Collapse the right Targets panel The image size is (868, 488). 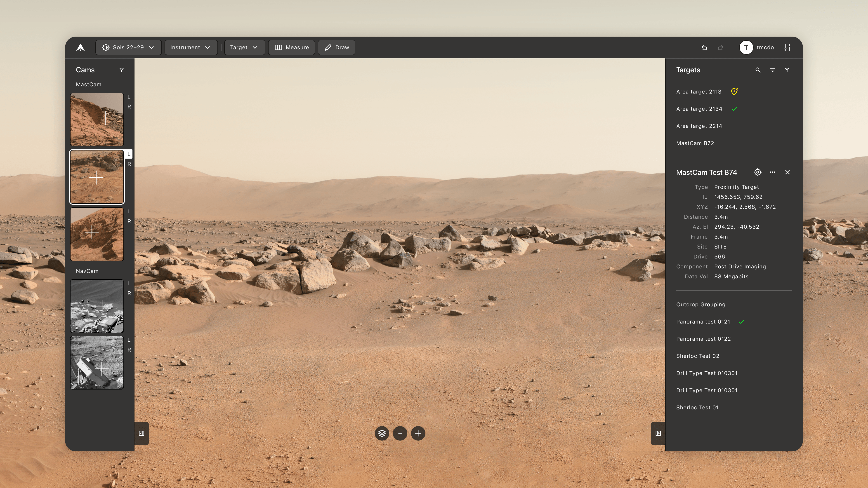pyautogui.click(x=658, y=434)
